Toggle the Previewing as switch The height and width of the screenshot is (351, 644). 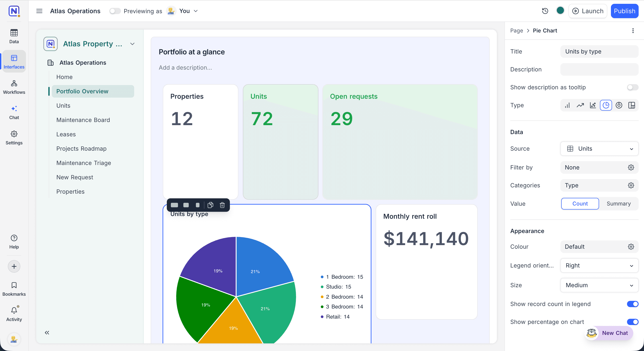tap(115, 11)
